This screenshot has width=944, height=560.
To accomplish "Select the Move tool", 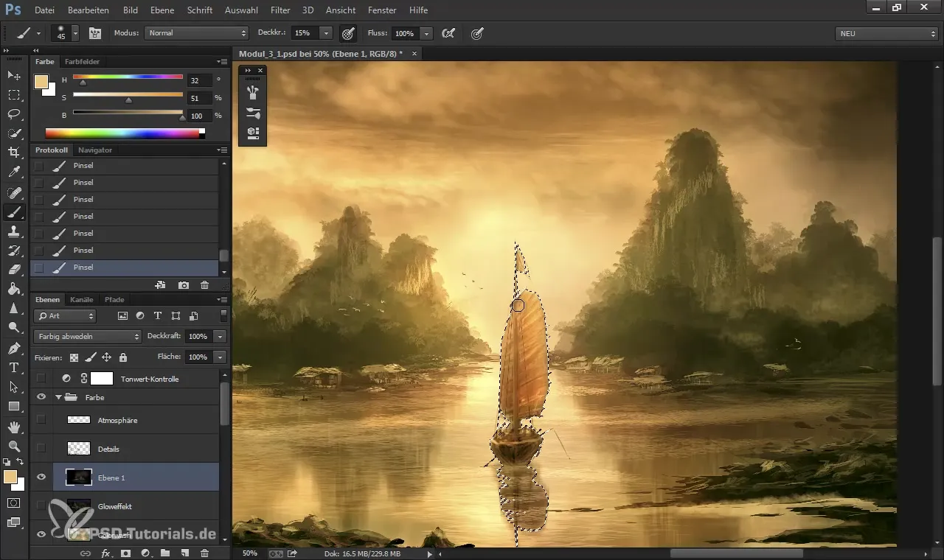I will pos(14,76).
